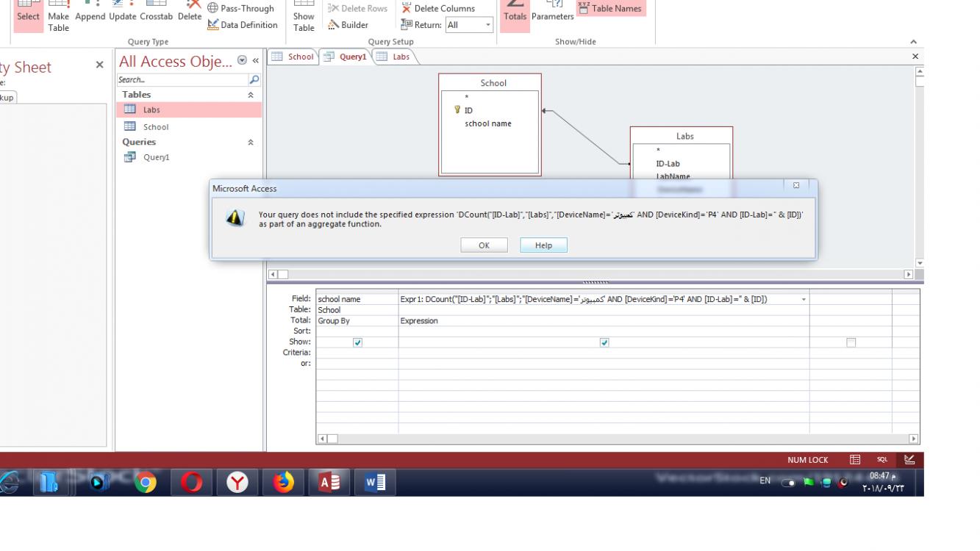980x551 pixels.
Task: Switch to SQL View from status bar
Action: tap(882, 460)
